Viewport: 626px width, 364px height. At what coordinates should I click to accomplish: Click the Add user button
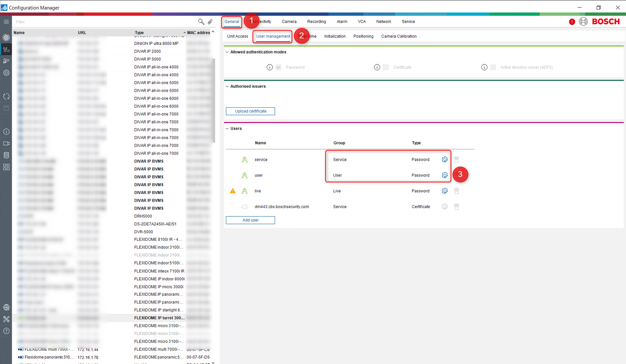[x=250, y=220]
